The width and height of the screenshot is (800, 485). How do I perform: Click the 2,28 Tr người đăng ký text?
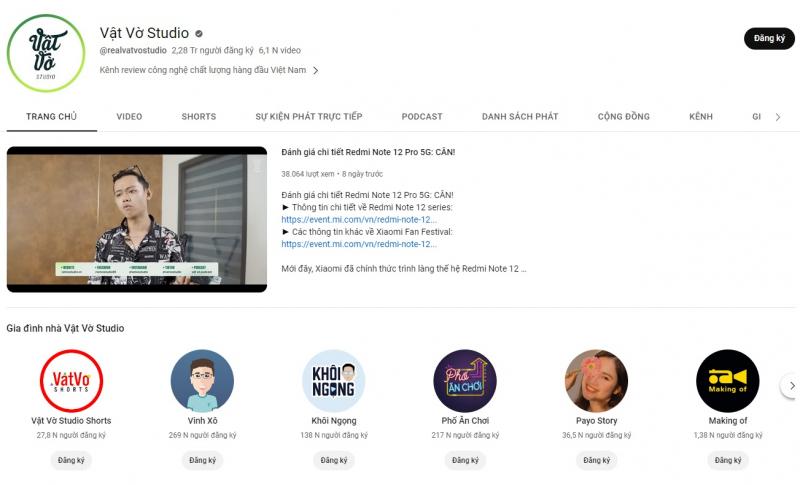tap(212, 50)
